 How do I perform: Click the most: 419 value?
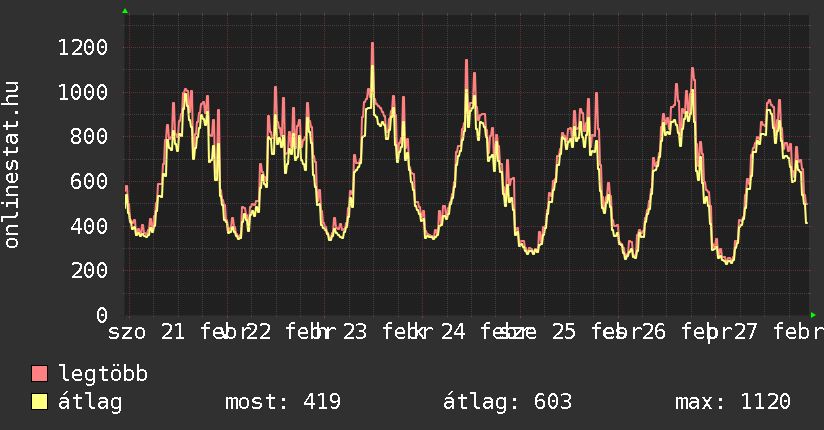tap(283, 402)
